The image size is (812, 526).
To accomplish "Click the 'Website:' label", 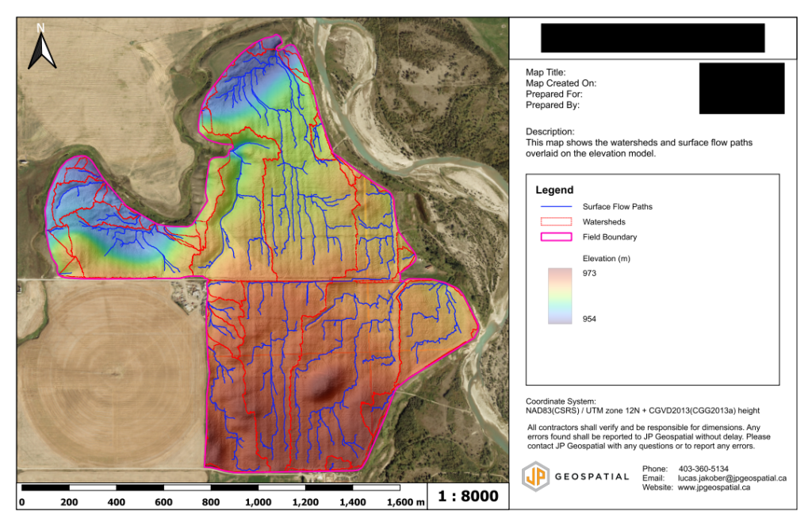I will pyautogui.click(x=657, y=488).
